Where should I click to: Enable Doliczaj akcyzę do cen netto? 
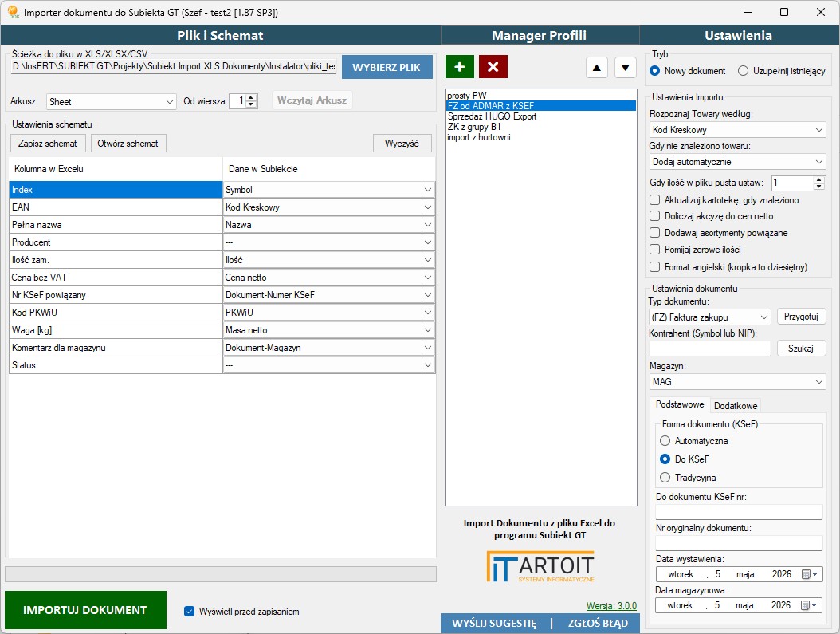[x=654, y=216]
